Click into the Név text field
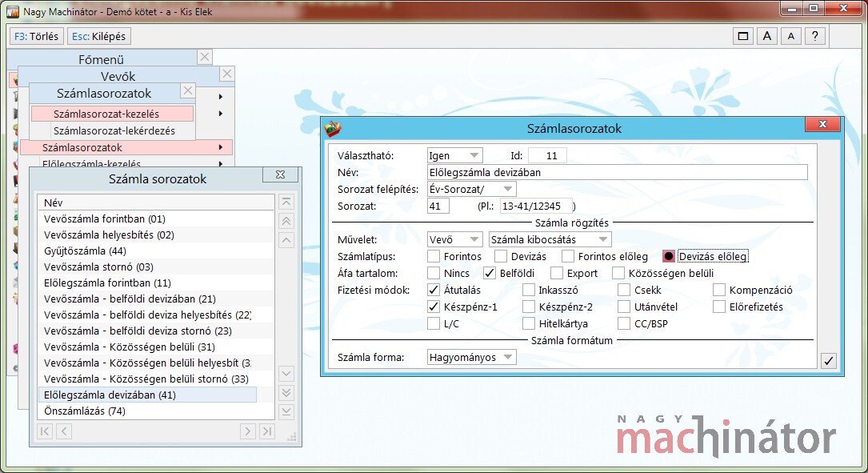 (x=617, y=172)
